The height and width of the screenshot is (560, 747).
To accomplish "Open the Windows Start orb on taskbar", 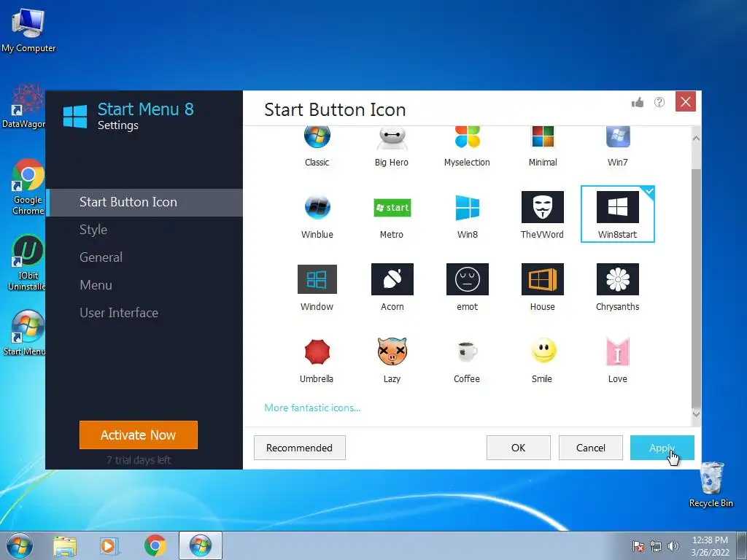I will pyautogui.click(x=20, y=545).
